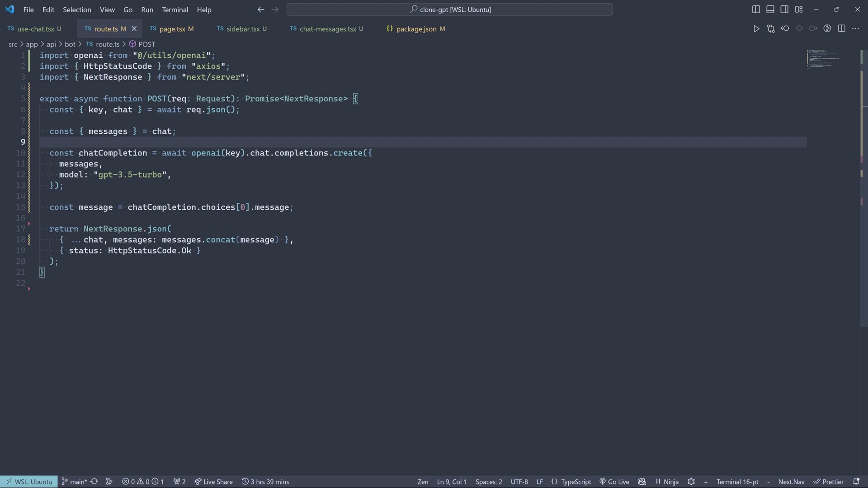The height and width of the screenshot is (488, 868).
Task: Toggle the primary sidebar layout icon
Action: tap(756, 9)
